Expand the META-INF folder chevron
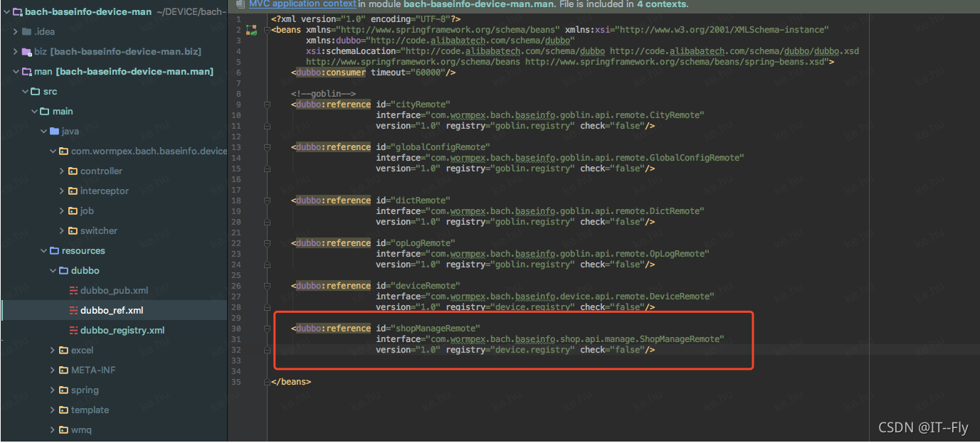Image resolution: width=980 pixels, height=443 pixels. (x=53, y=370)
